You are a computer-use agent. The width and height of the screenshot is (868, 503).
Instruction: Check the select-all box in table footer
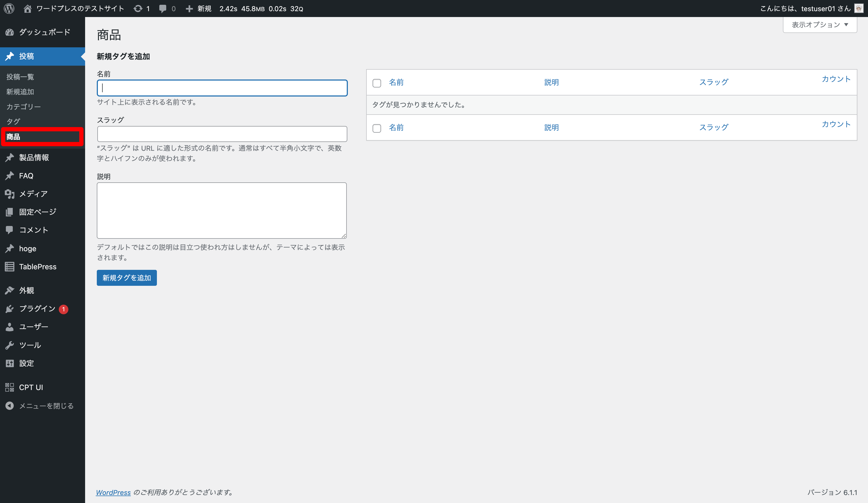point(377,128)
